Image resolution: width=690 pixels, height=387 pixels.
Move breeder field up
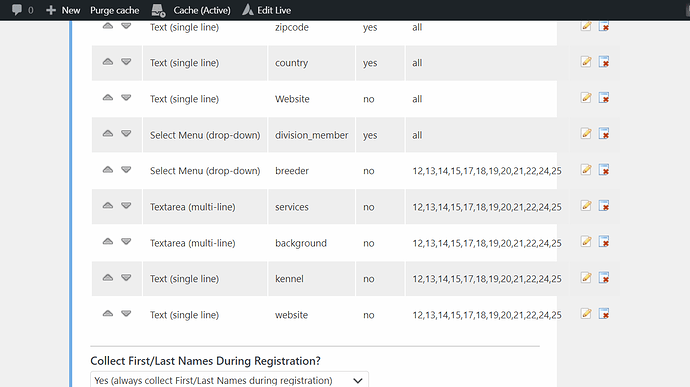click(x=108, y=170)
